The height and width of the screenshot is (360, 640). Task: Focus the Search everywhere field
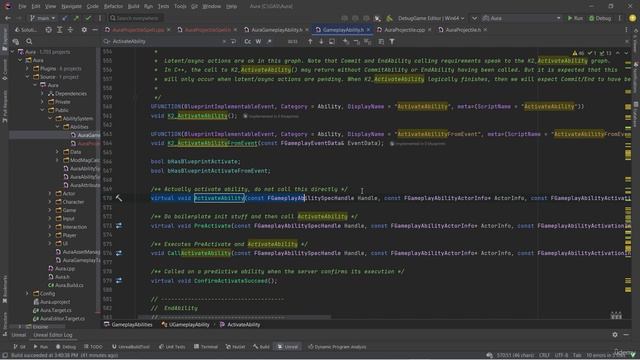136,18
